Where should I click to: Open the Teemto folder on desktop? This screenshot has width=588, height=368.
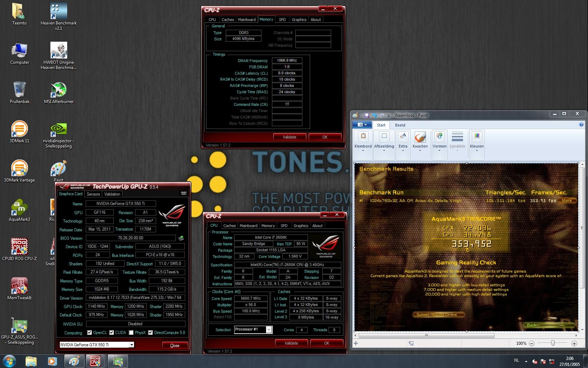[x=19, y=14]
